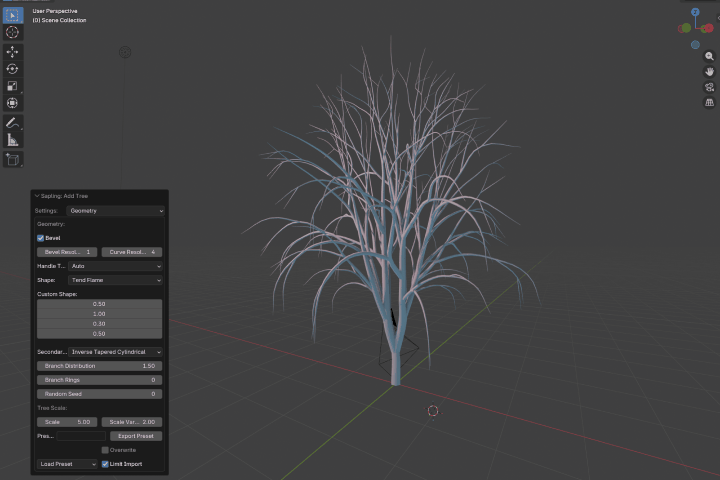Click the Branch Distribution slider field
Viewport: 720px width, 480px height.
point(99,366)
